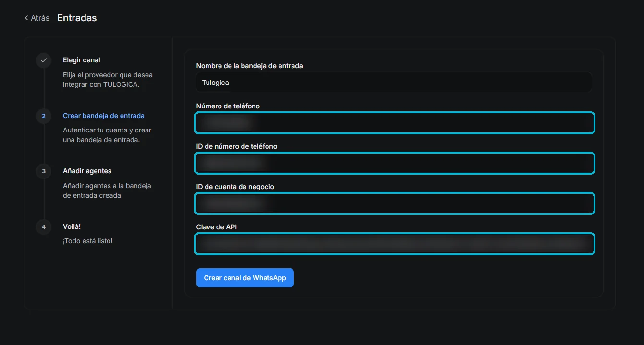
Task: Open the Añadir agentes step title
Action: pos(87,171)
